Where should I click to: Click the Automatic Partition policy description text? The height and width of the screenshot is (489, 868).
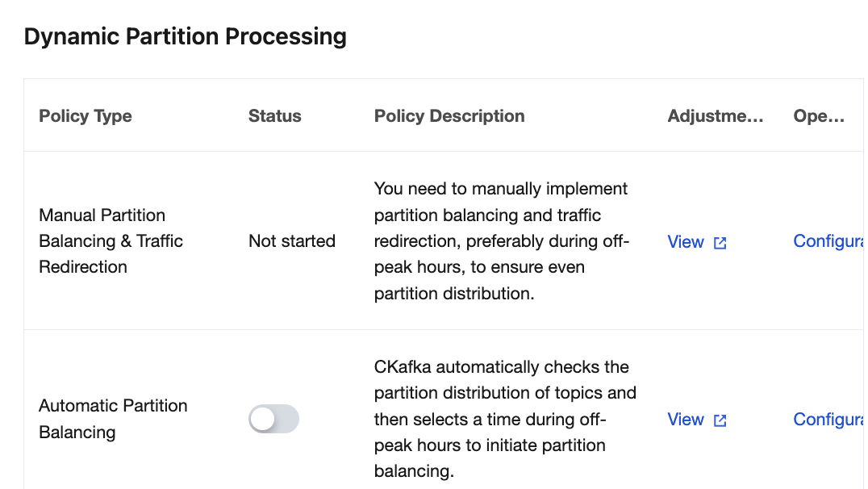pos(505,419)
